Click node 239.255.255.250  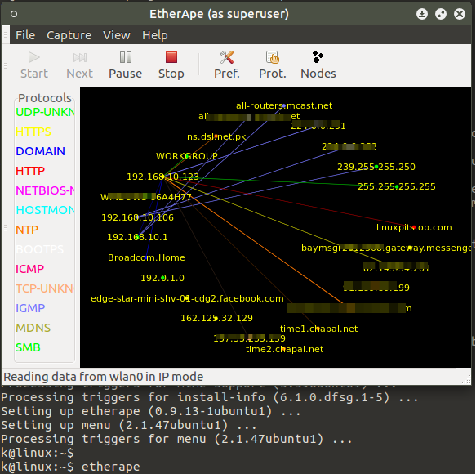click(376, 167)
